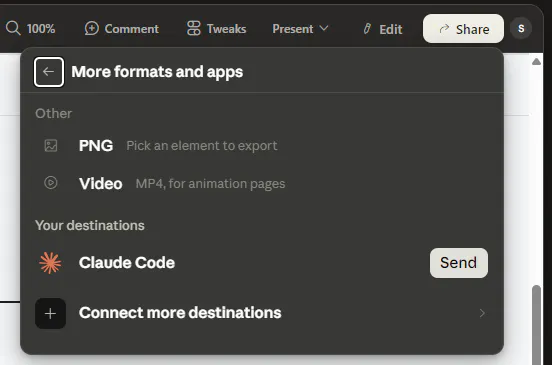Click the zoom magnifier icon

coord(13,28)
